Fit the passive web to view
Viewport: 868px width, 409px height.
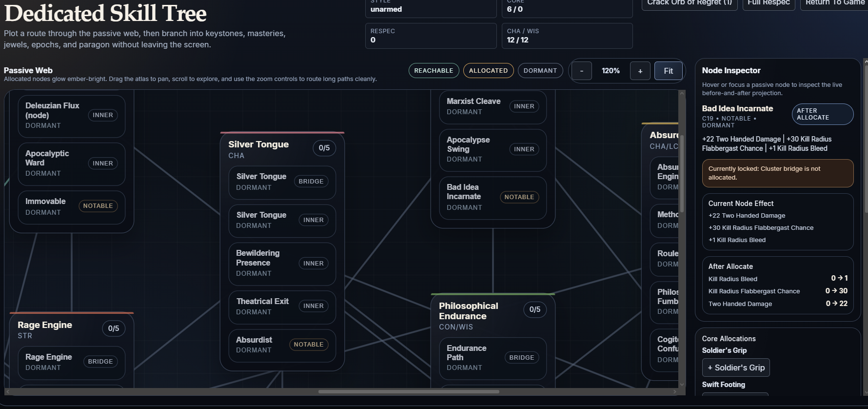click(668, 71)
